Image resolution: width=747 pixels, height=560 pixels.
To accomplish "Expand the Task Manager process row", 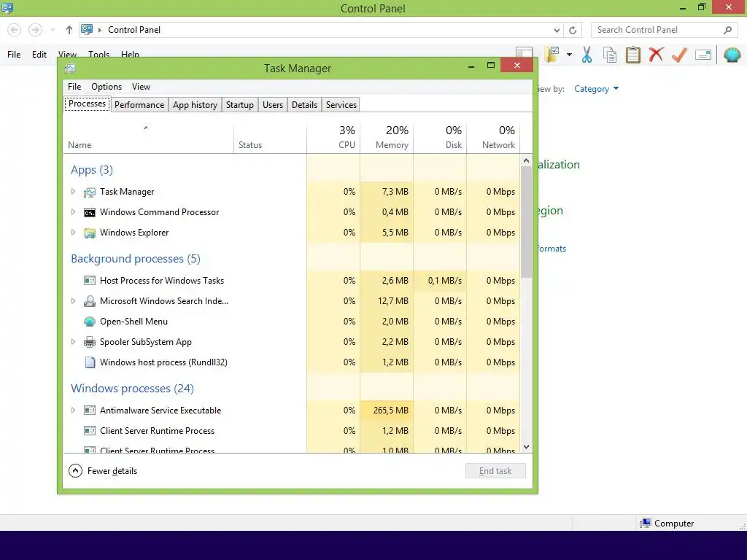I will tap(74, 192).
